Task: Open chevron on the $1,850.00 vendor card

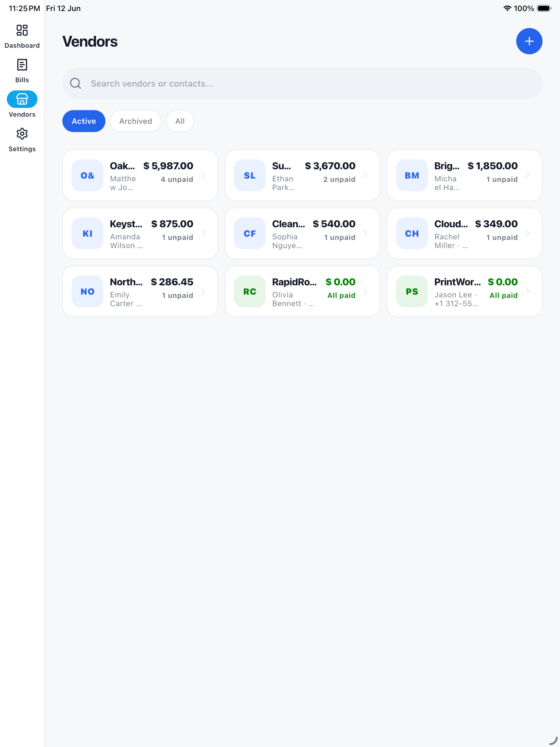Action: click(528, 175)
